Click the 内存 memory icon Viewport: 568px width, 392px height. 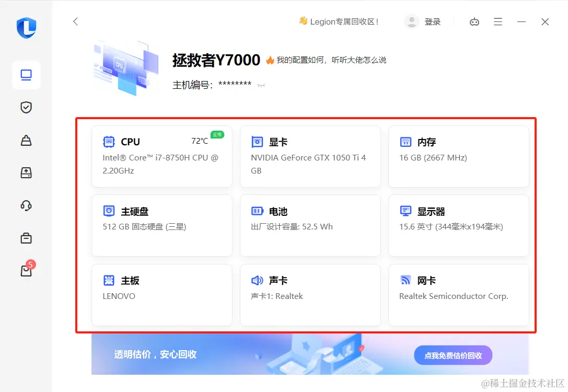[405, 142]
